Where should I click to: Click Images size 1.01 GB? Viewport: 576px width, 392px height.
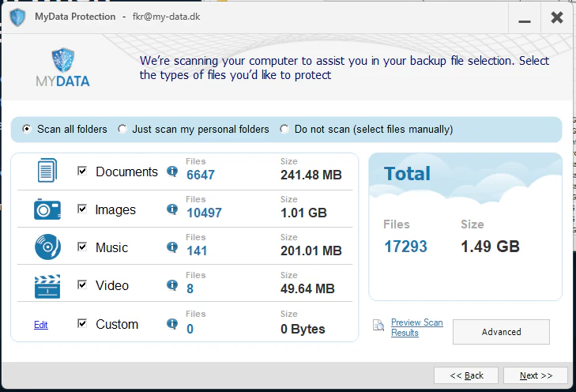click(303, 213)
